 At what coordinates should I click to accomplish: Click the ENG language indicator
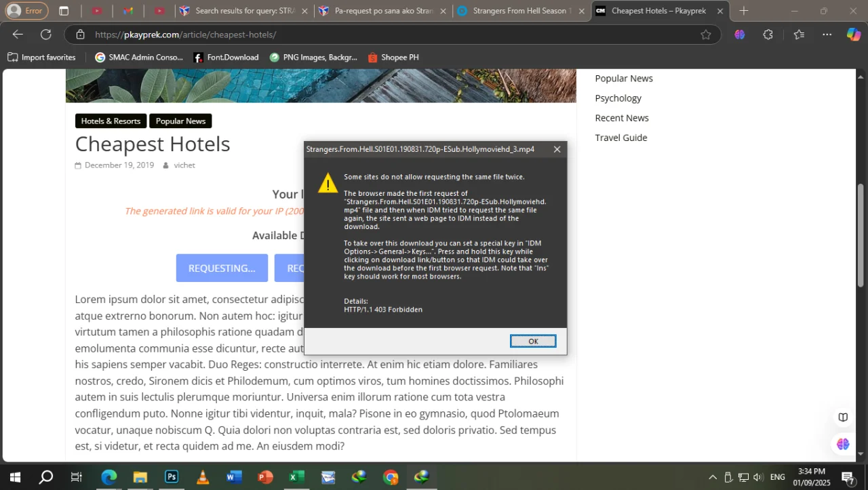778,477
